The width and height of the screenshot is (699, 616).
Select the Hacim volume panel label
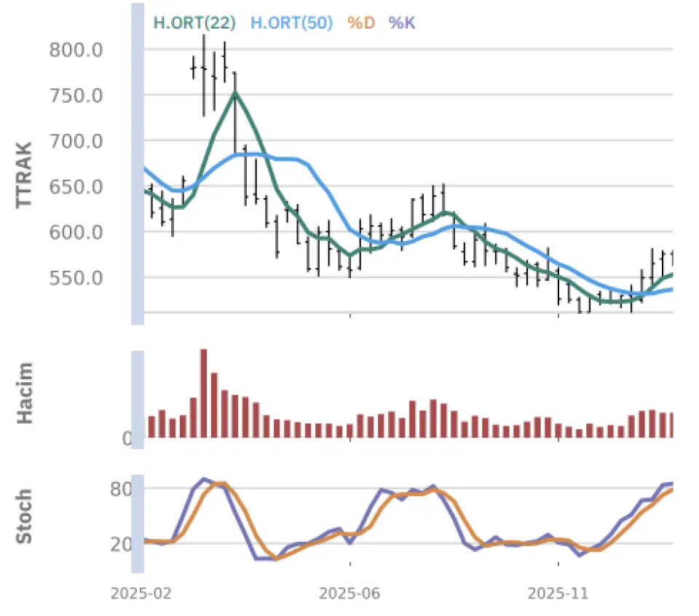[x=24, y=393]
